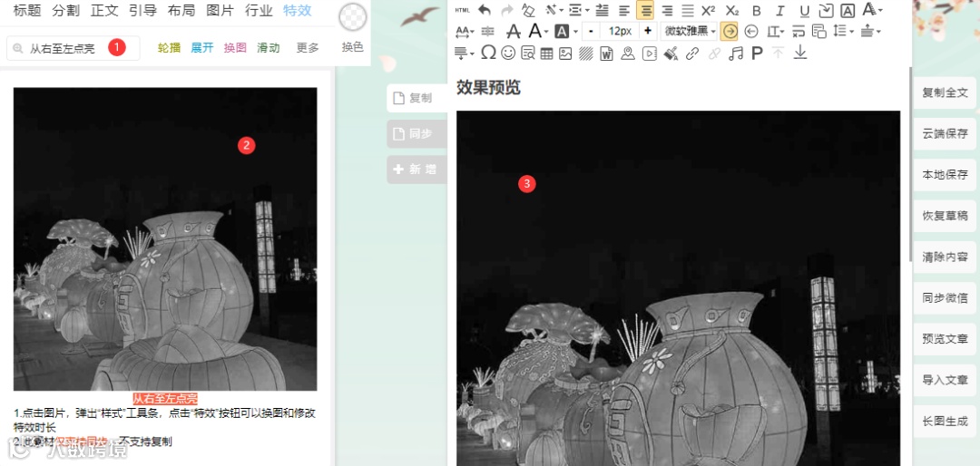Align text to the left
Image resolution: width=980 pixels, height=466 pixels.
[x=623, y=10]
